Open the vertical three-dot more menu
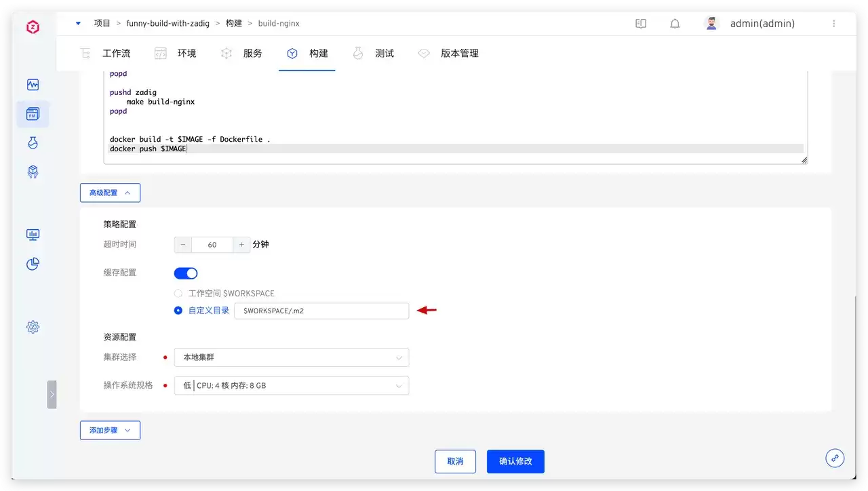 coord(833,24)
